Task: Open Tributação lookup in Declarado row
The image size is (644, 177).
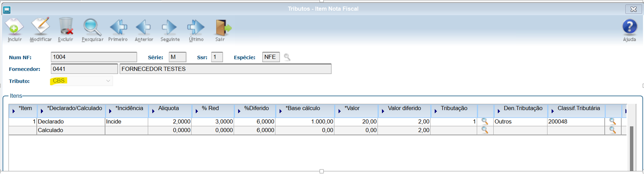Action: 485,122
